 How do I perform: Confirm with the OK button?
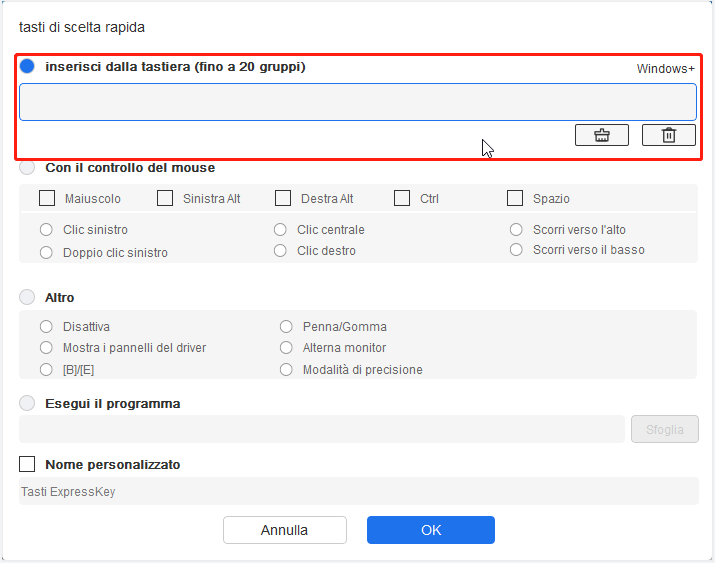pos(431,530)
